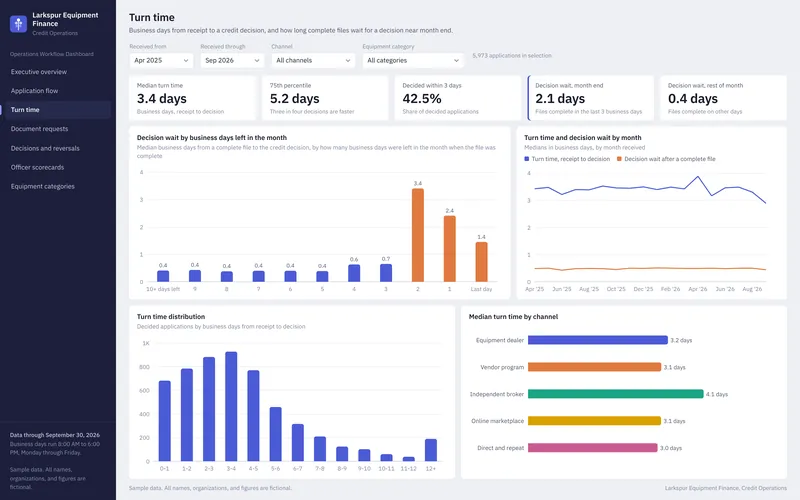Open the Executive overview page
800x500 pixels.
[39, 72]
